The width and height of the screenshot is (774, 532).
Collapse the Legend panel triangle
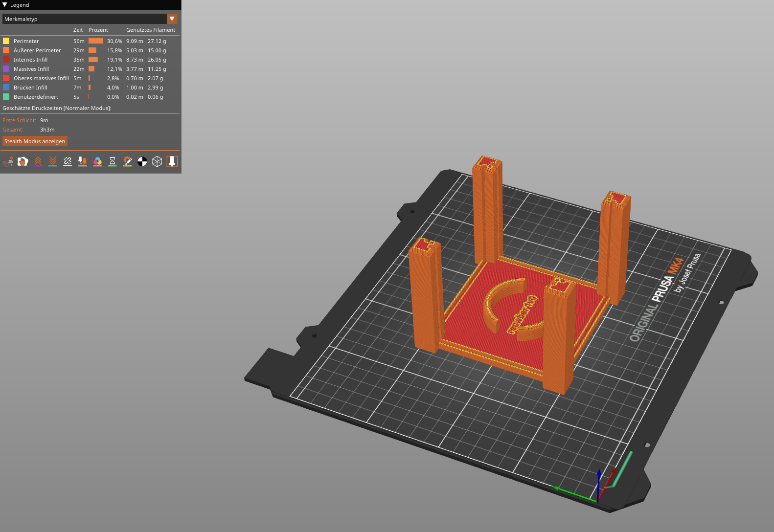click(5, 5)
